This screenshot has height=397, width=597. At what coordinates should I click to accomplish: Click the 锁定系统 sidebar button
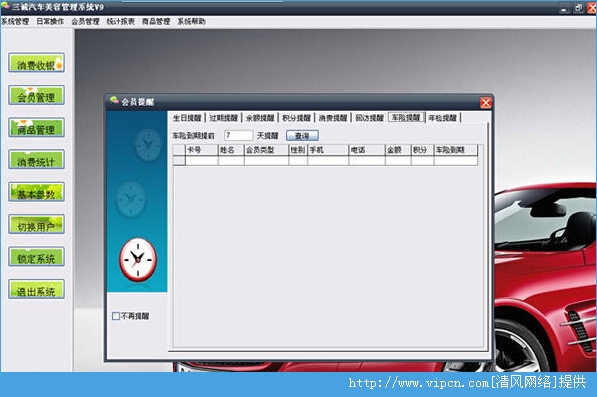click(36, 257)
